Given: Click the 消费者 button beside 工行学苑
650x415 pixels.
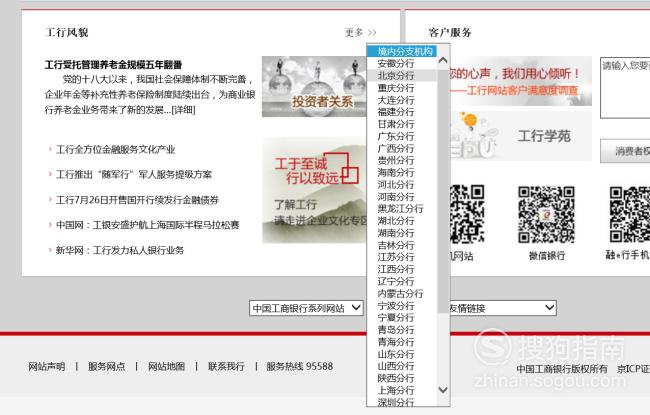Looking at the screenshot, I should click(x=625, y=151).
